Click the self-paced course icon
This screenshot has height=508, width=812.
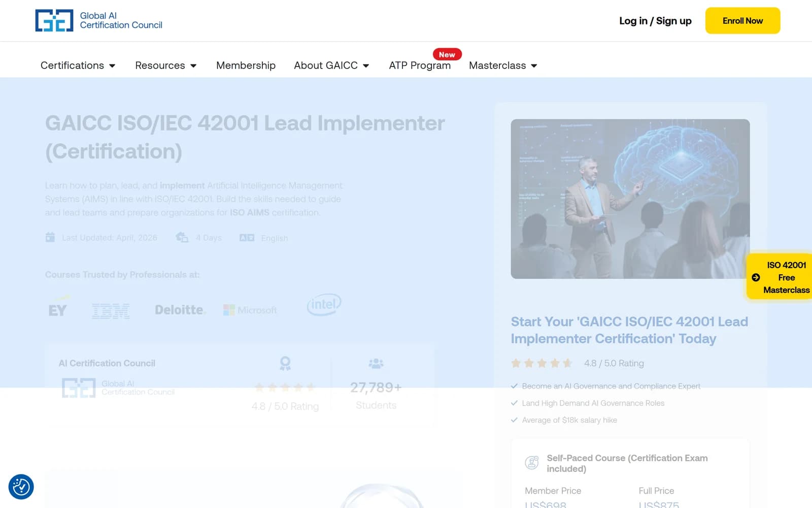531,463
